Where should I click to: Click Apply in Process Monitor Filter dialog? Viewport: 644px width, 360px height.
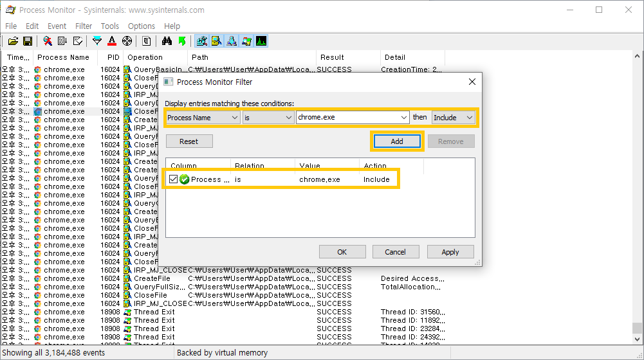pos(450,251)
